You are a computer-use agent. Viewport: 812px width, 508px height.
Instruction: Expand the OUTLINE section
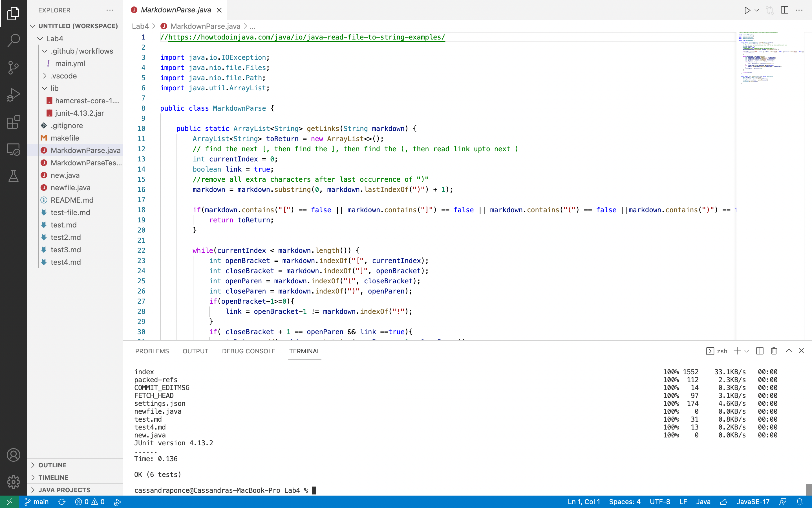75,465
